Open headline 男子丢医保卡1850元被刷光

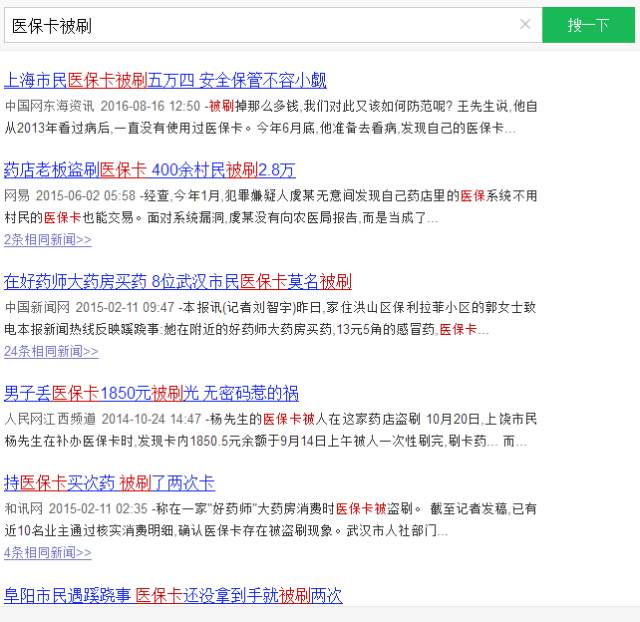(x=151, y=393)
